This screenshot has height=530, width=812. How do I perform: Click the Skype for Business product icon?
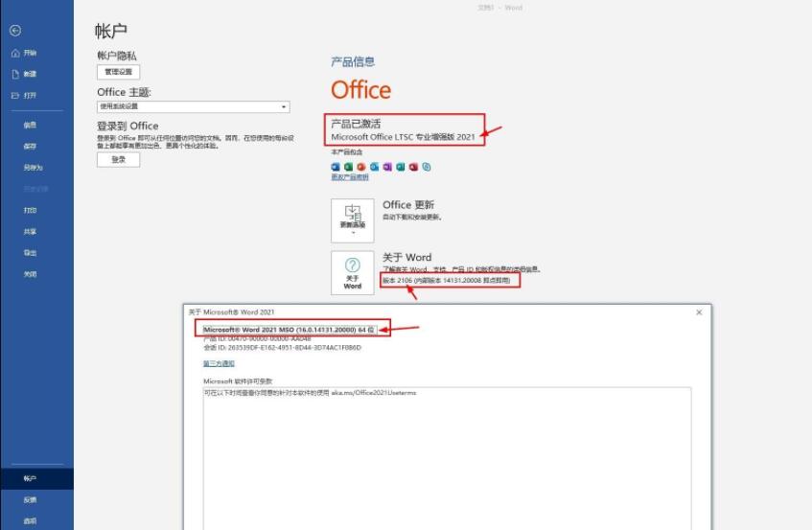coord(427,167)
